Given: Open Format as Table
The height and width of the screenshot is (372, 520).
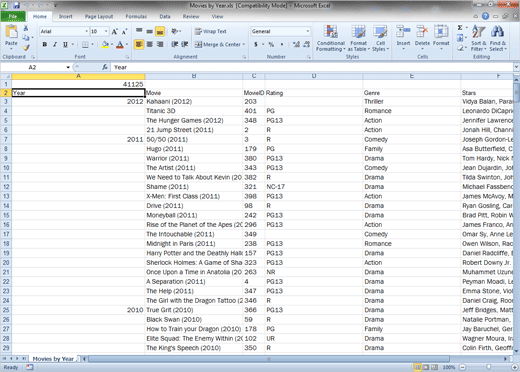Looking at the screenshot, I should tap(359, 38).
